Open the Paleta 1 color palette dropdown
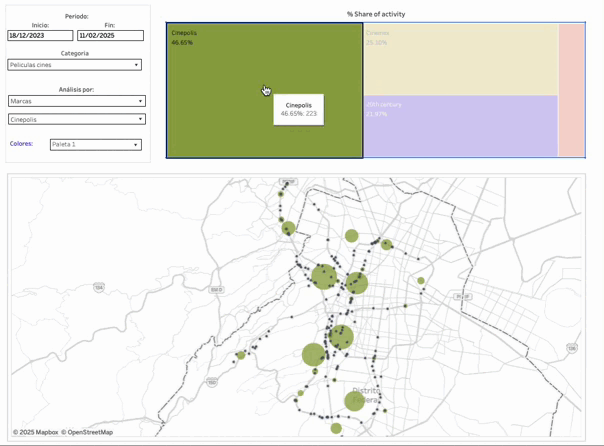Viewport: 604px width, 446px height. [96, 144]
